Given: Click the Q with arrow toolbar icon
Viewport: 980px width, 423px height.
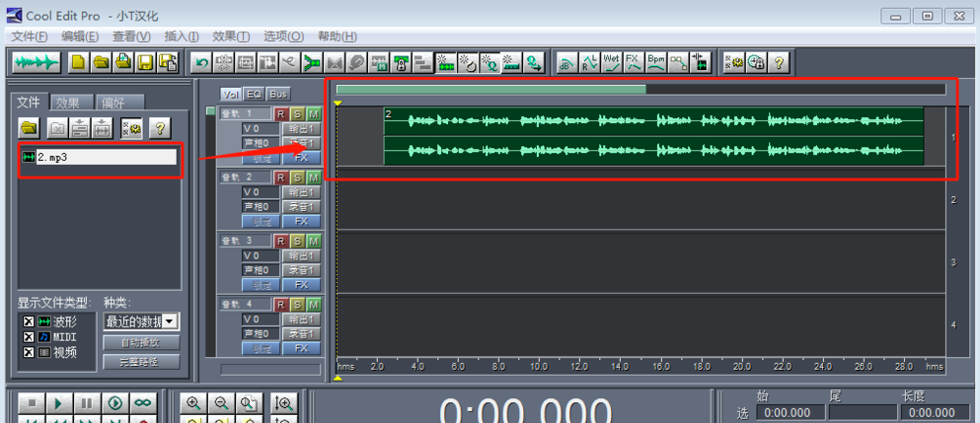Looking at the screenshot, I should coord(534,62).
